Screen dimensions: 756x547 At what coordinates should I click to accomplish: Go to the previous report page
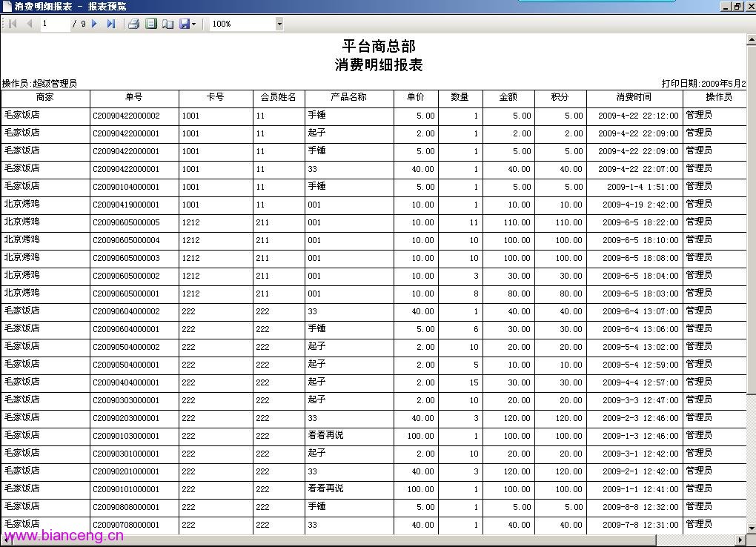click(30, 24)
